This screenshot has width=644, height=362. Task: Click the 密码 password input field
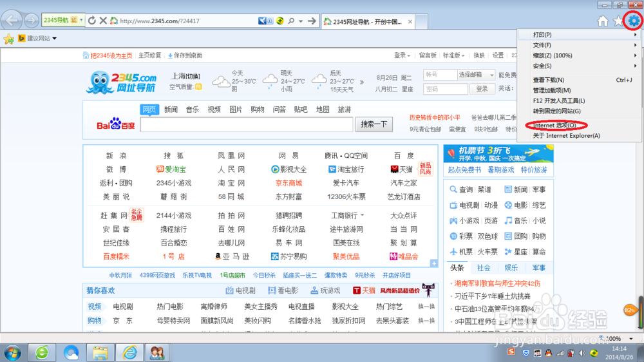(445, 89)
